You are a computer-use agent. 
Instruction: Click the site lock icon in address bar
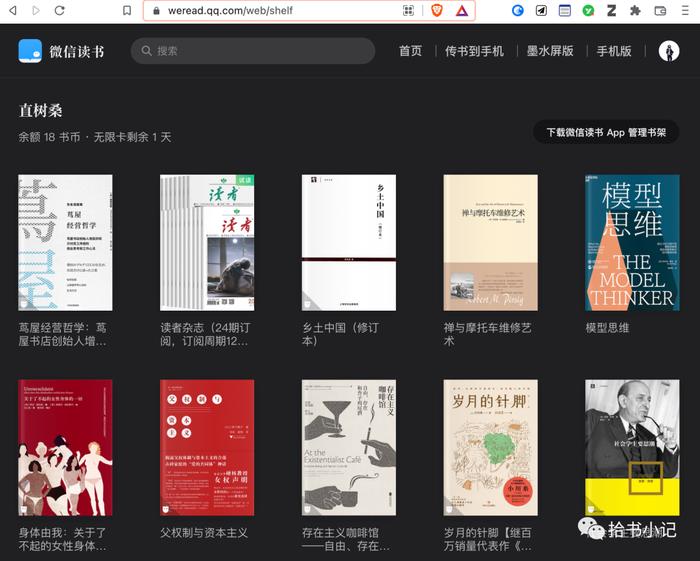(156, 11)
